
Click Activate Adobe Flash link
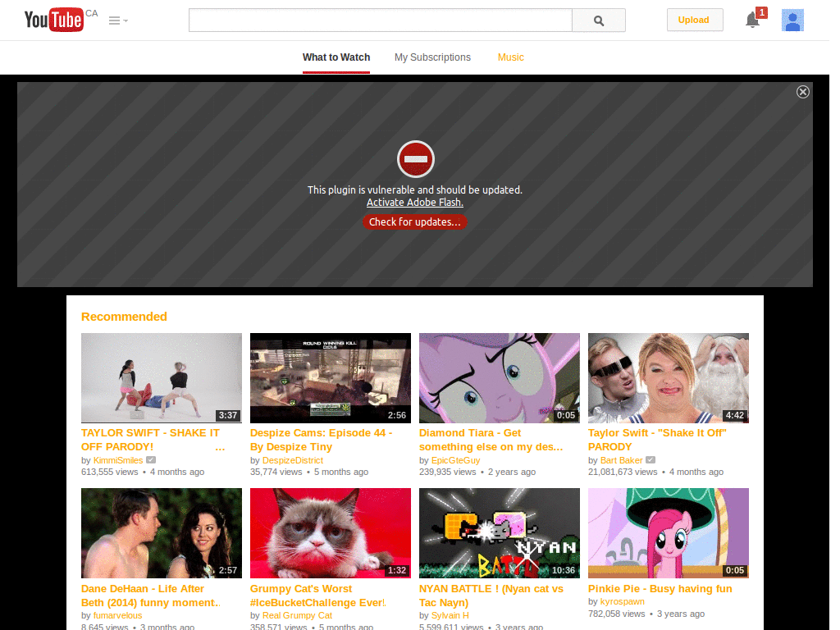coord(414,203)
